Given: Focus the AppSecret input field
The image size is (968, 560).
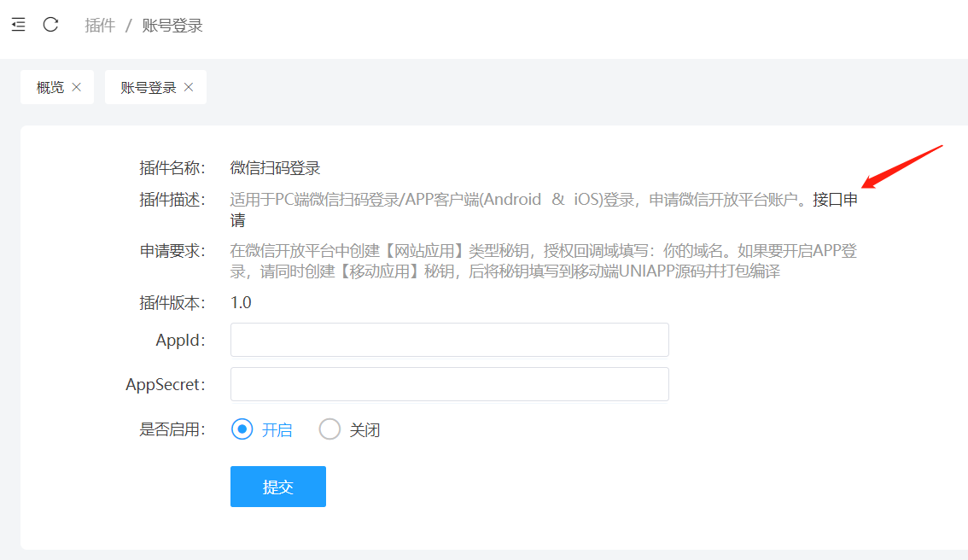Looking at the screenshot, I should click(x=449, y=384).
